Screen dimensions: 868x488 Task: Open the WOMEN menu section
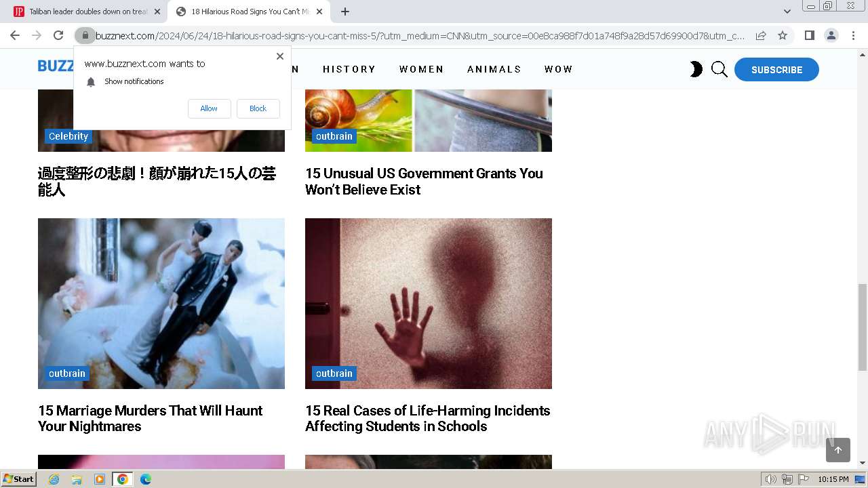pyautogui.click(x=421, y=69)
